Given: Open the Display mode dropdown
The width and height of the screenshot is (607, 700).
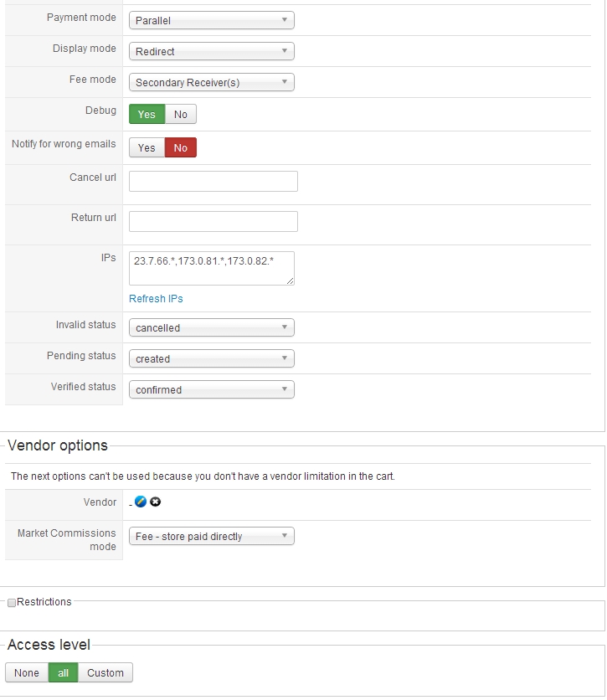Looking at the screenshot, I should tap(211, 51).
